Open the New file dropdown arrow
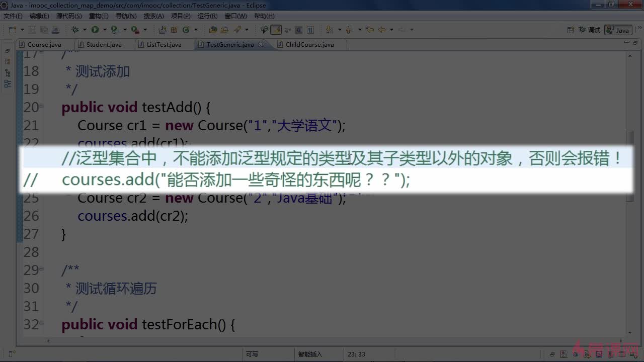Image resolution: width=644 pixels, height=362 pixels. pyautogui.click(x=22, y=30)
